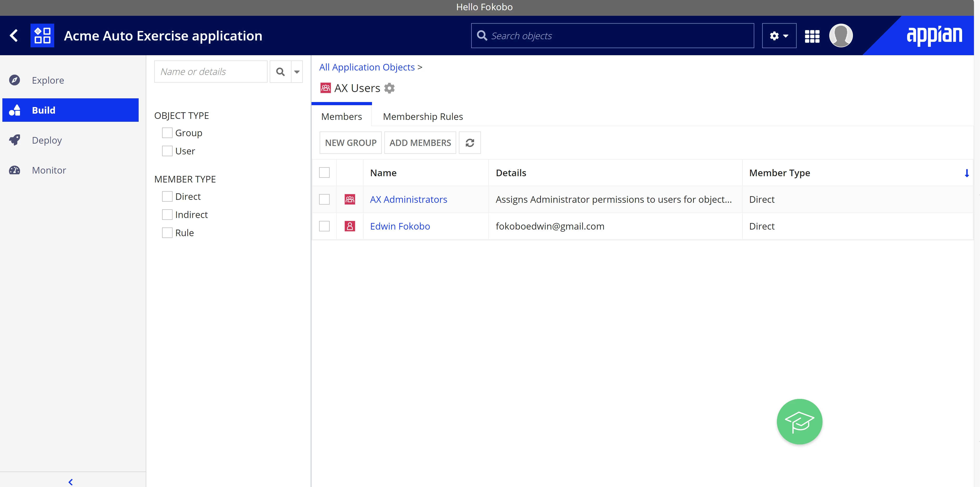Open the green graduation cap help button
980x487 pixels.
[799, 421]
